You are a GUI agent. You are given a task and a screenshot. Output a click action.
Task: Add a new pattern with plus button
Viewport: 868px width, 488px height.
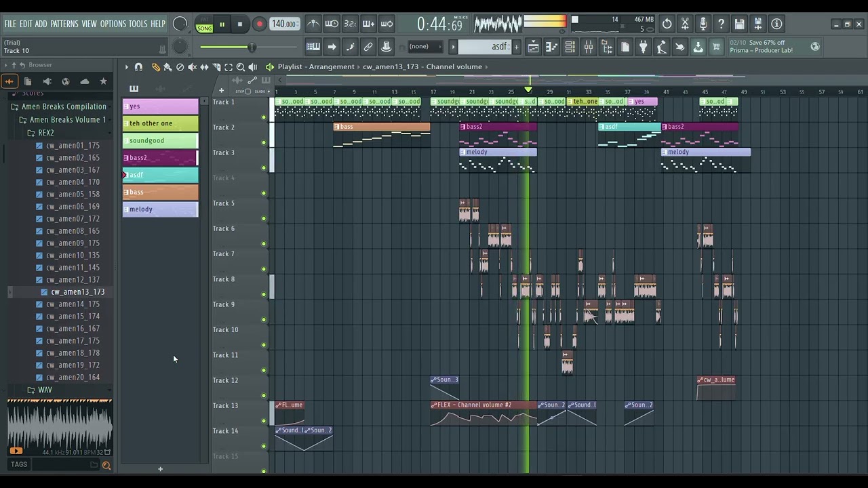[516, 47]
